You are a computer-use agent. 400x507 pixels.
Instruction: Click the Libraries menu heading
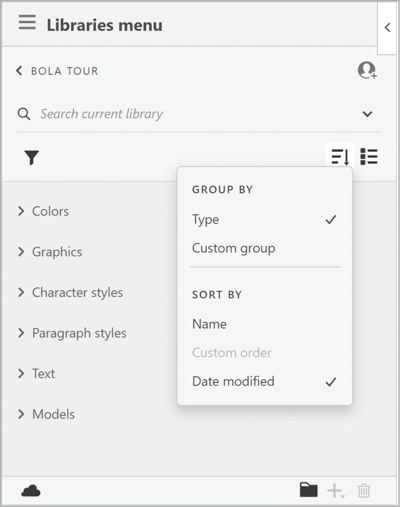[104, 25]
